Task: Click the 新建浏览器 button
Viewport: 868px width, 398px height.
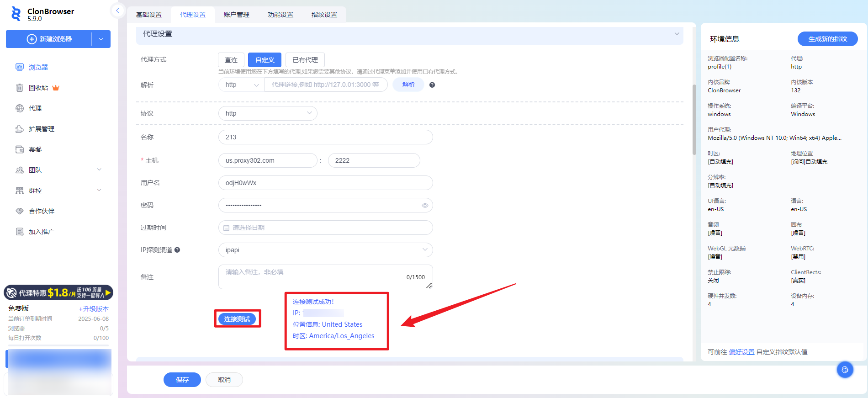Action: pyautogui.click(x=49, y=39)
